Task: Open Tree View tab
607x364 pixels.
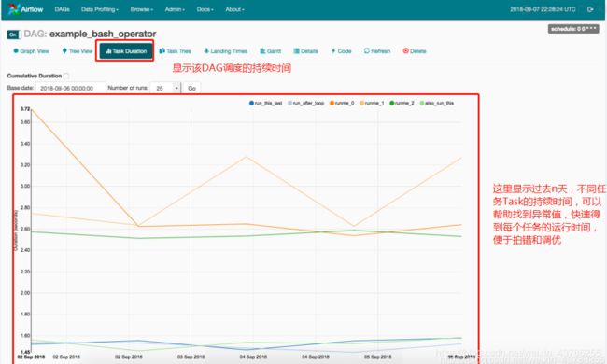Action: (78, 51)
